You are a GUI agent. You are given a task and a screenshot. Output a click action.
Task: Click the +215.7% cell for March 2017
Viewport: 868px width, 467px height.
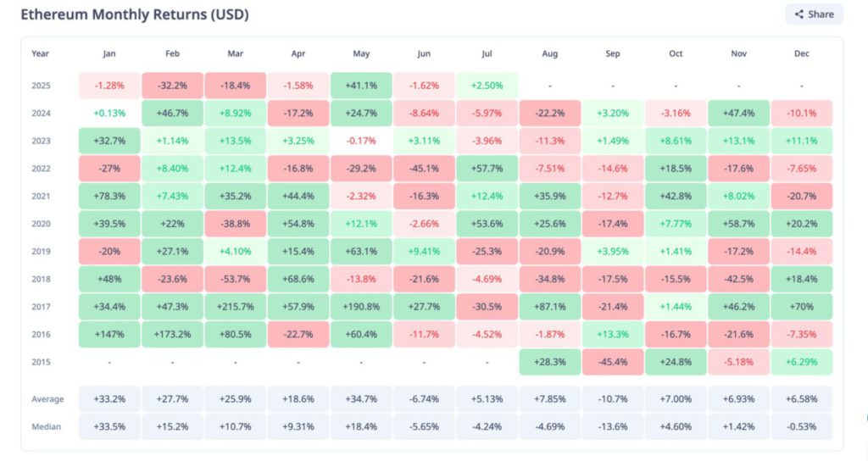pyautogui.click(x=234, y=307)
